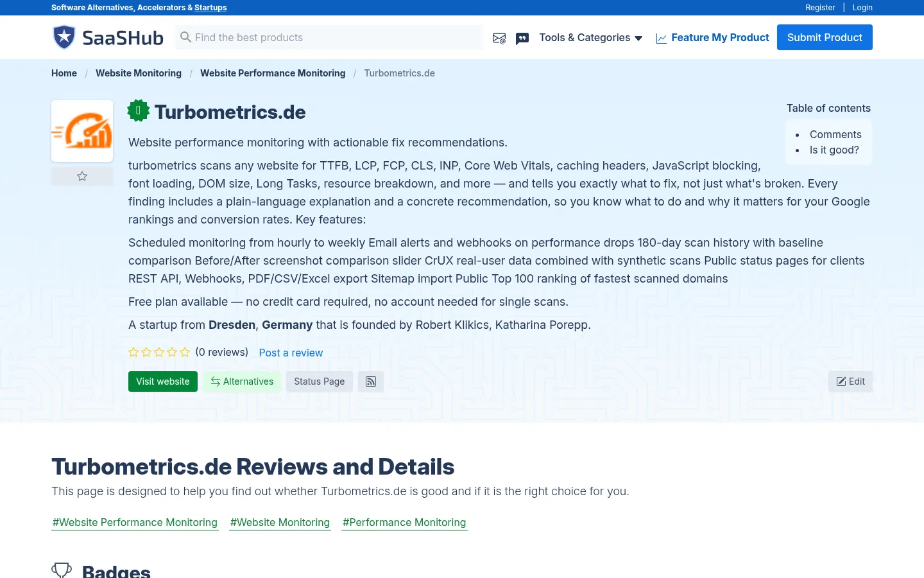
Task: Go to Home breadcrumb
Action: [64, 73]
